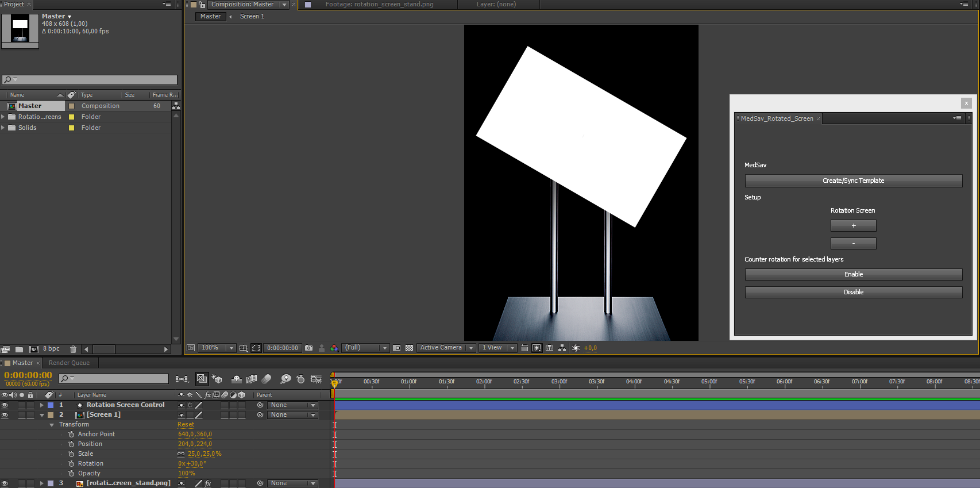The image size is (980, 488).
Task: Click the minus Rotation Screen button
Action: click(x=853, y=243)
